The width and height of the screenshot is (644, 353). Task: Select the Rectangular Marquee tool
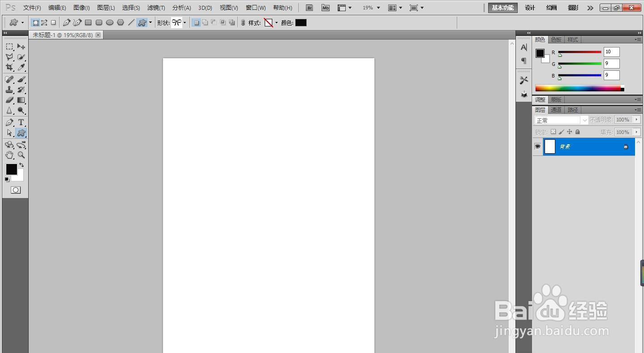9,47
